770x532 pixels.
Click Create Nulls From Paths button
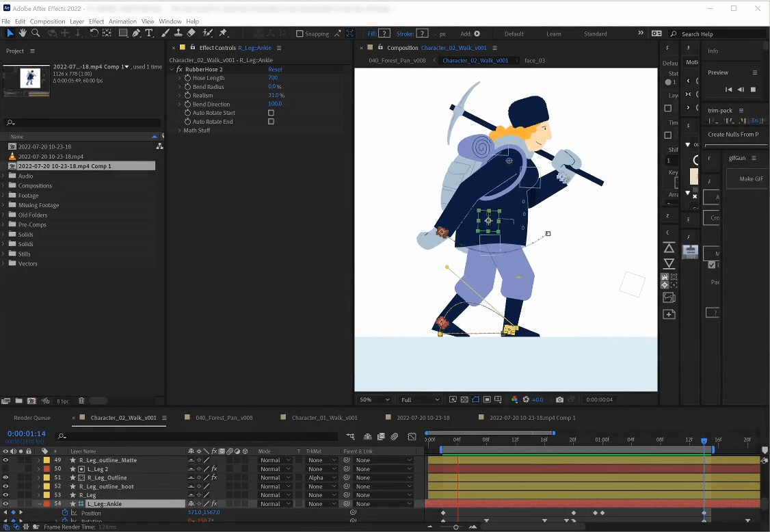[x=734, y=134]
